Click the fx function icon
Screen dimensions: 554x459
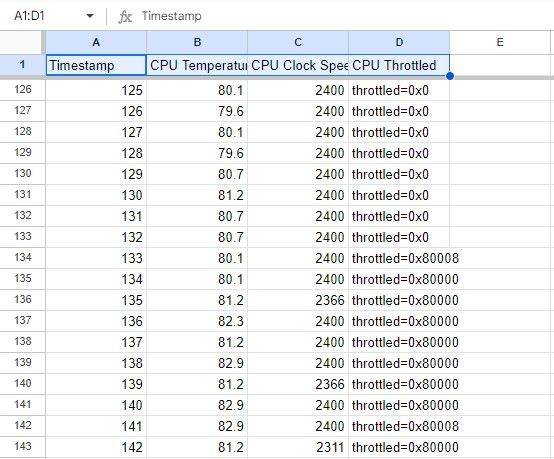[x=125, y=16]
